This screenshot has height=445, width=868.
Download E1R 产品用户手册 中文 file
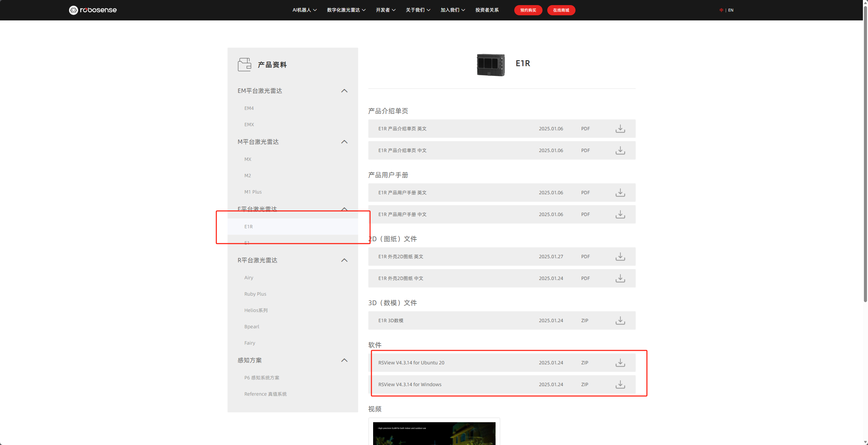[620, 214]
